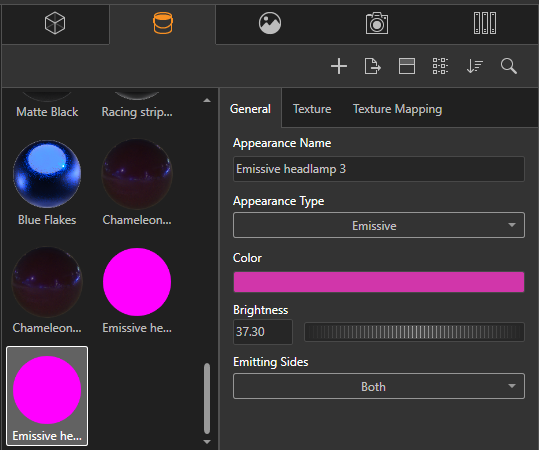539x450 pixels.
Task: Open the Emitting Sides Both dropdown
Action: (x=379, y=386)
